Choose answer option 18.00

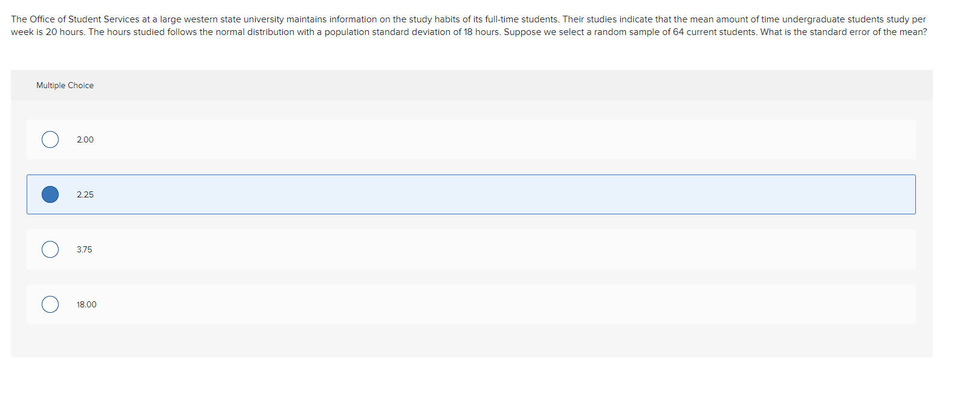[242, 304]
